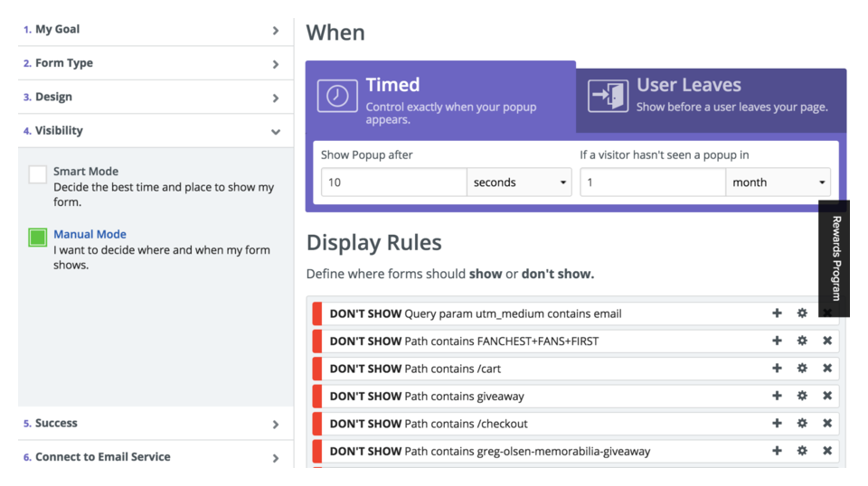Open the seconds time unit dropdown
The width and height of the screenshot is (868, 486).
(x=519, y=182)
